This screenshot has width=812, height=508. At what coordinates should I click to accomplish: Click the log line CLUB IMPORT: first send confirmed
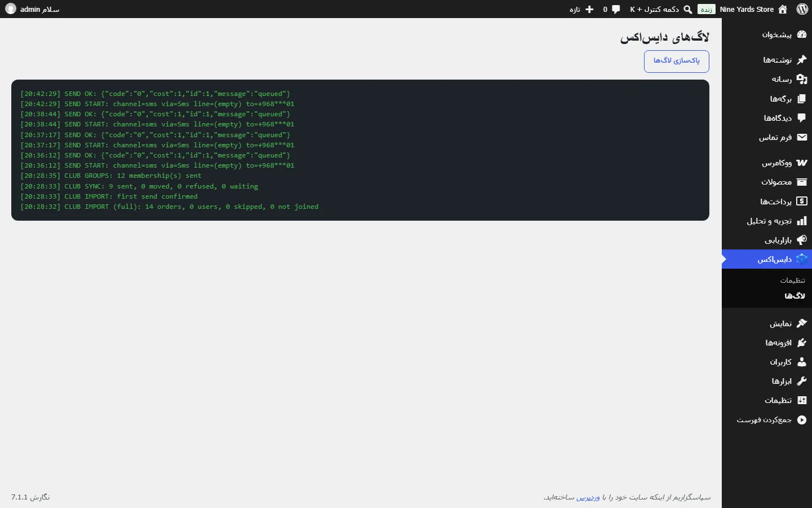109,196
